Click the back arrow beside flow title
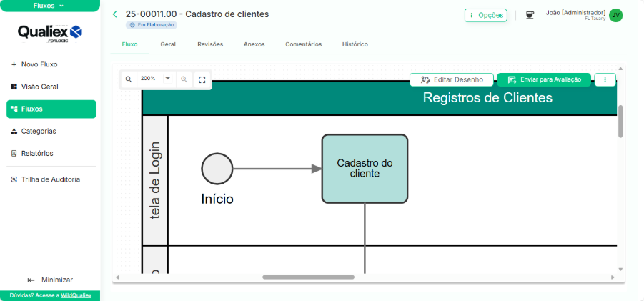The image size is (644, 301). click(x=114, y=14)
